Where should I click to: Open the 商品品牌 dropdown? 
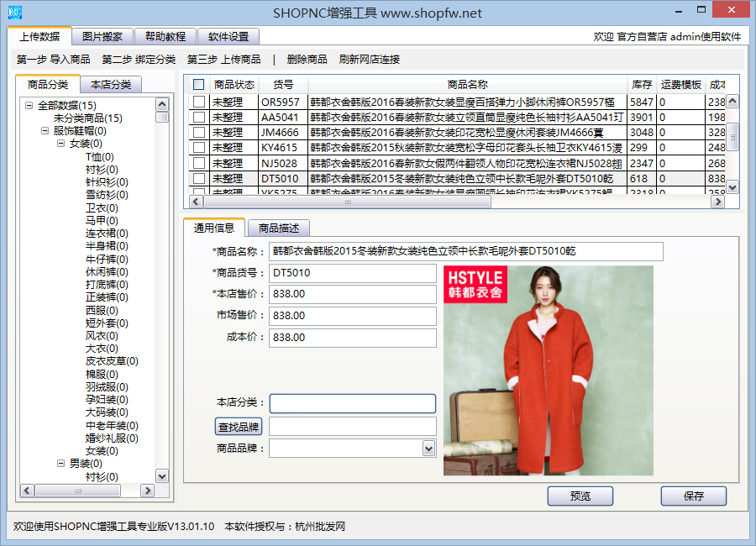(x=428, y=449)
